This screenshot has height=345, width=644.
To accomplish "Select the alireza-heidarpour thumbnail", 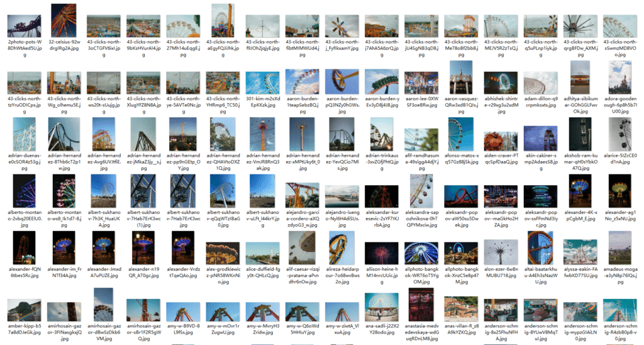I will pos(341,248).
